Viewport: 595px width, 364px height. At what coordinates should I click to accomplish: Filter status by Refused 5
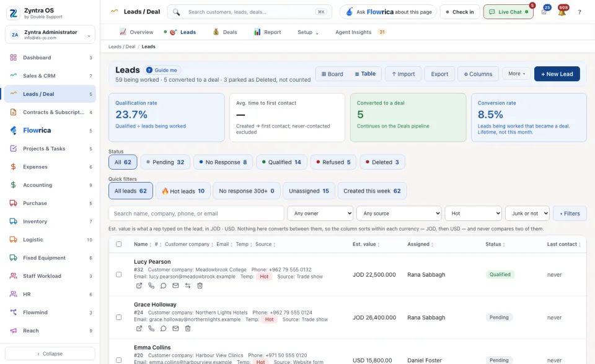333,162
